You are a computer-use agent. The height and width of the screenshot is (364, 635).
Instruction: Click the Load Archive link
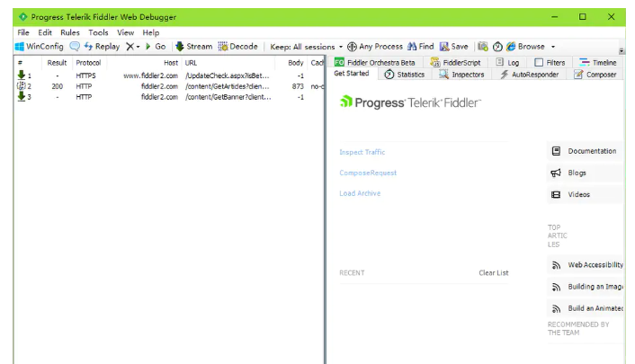tap(360, 193)
